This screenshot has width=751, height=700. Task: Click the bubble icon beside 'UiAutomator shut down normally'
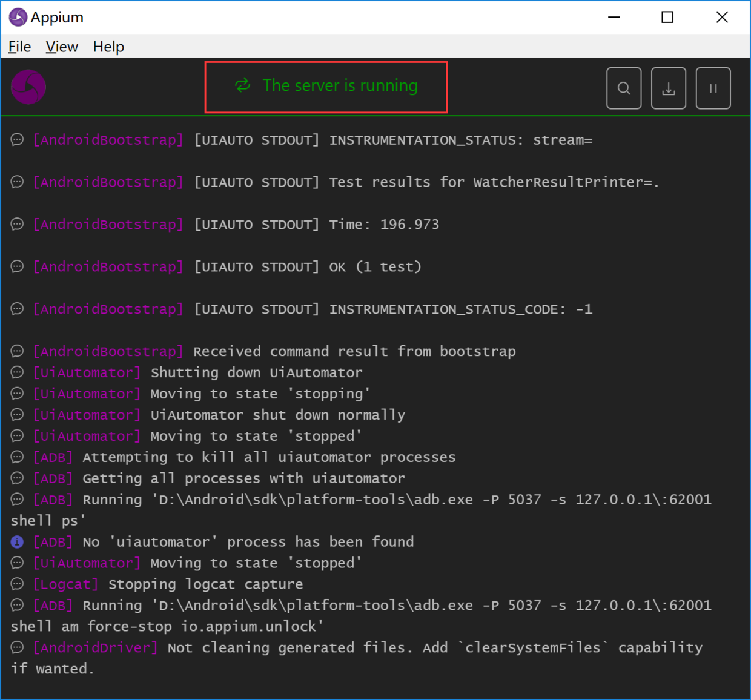click(x=17, y=415)
